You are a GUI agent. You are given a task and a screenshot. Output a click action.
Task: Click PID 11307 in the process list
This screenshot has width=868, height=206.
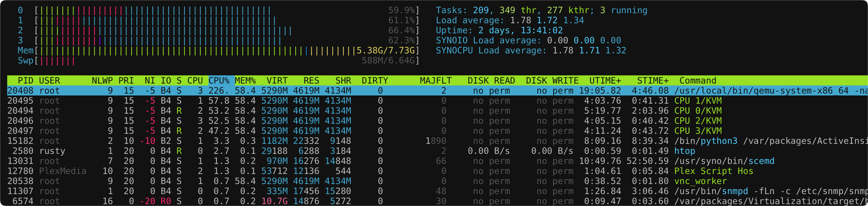pyautogui.click(x=20, y=191)
